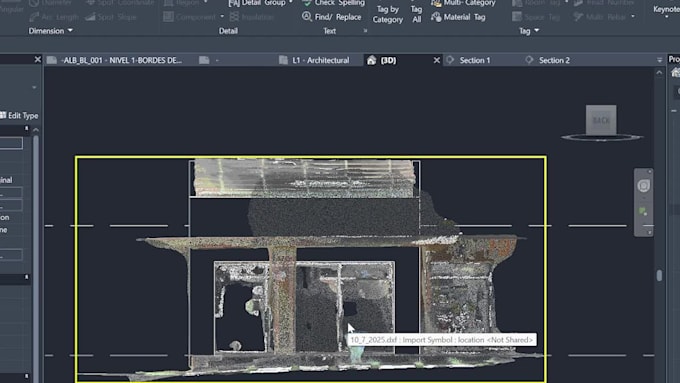680x383 pixels.
Task: Switch to the Section 1 view tab
Action: pyautogui.click(x=475, y=60)
